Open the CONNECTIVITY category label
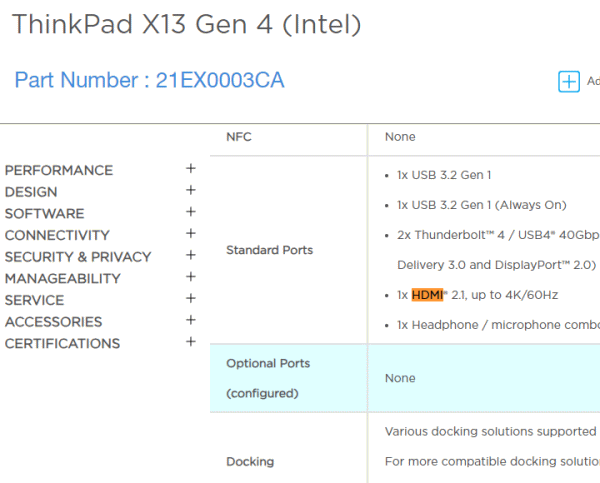The height and width of the screenshot is (483, 600). click(57, 235)
